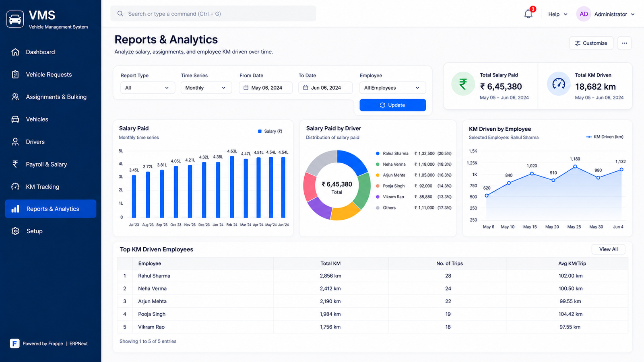Click the To Date calendar icon
The height and width of the screenshot is (362, 644).
pos(305,88)
